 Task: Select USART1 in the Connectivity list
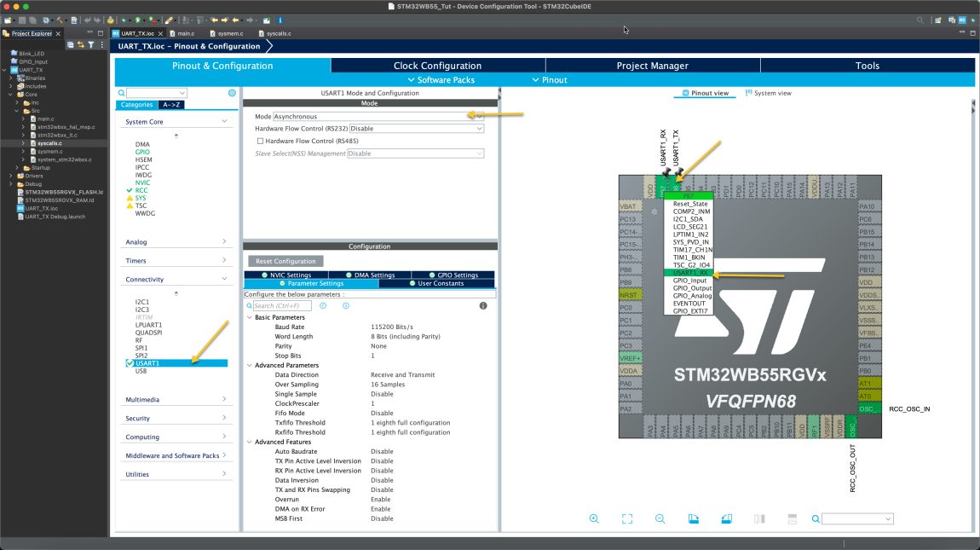[145, 362]
